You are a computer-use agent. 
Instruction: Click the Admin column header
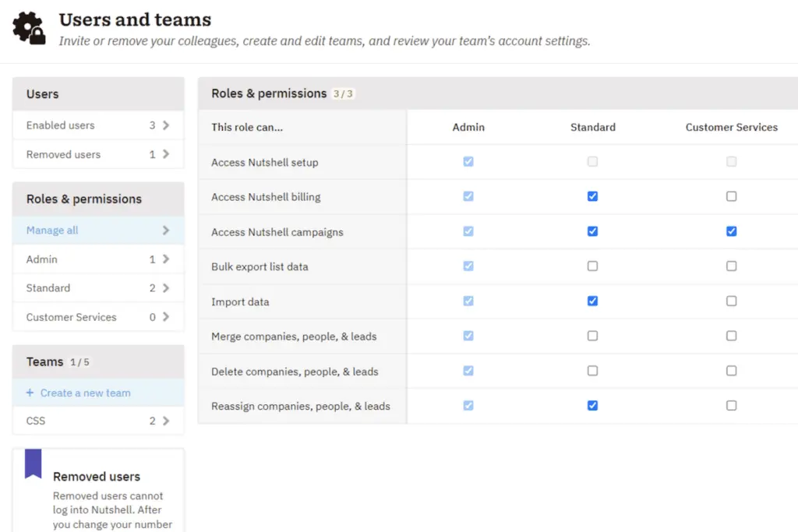(x=468, y=127)
